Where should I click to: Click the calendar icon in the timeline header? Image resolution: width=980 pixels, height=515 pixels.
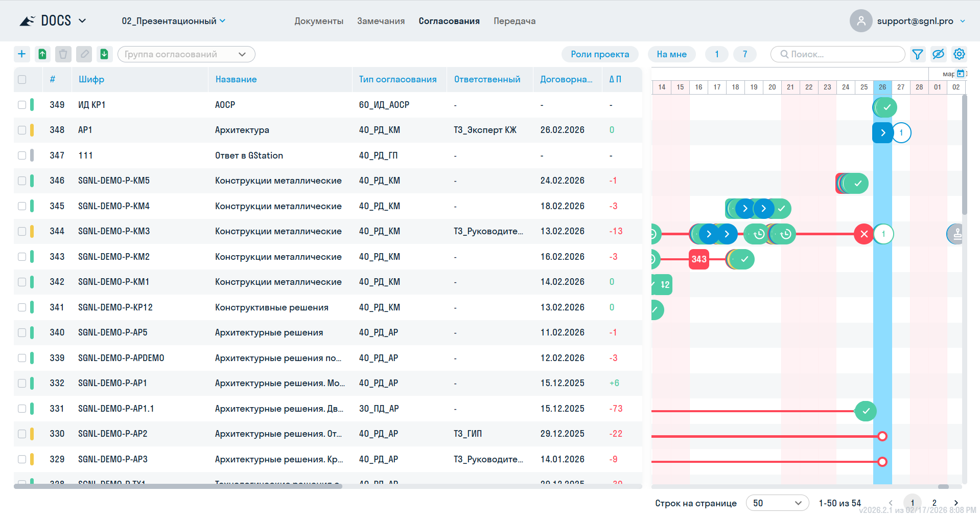tap(960, 74)
